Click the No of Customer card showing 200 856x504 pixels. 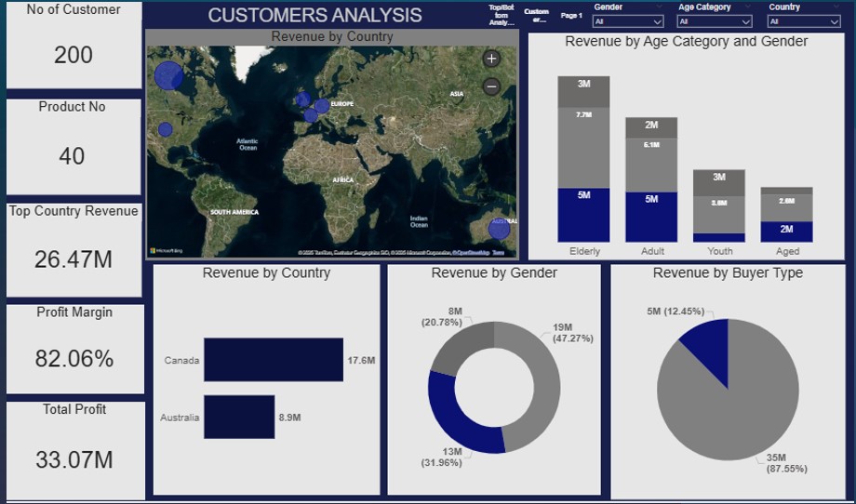point(74,45)
